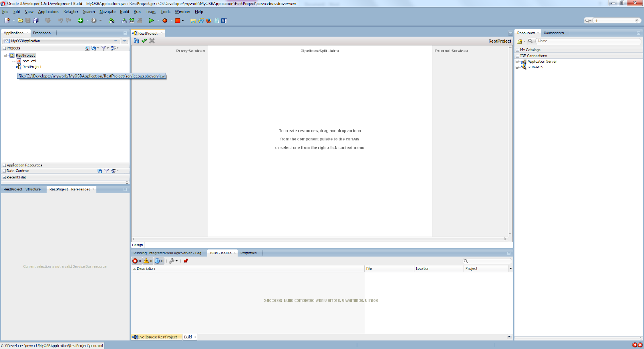Select pom.xml in the project tree

tap(29, 61)
